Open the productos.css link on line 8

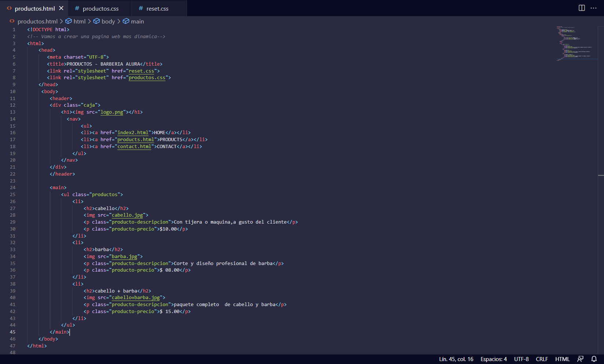tap(147, 78)
